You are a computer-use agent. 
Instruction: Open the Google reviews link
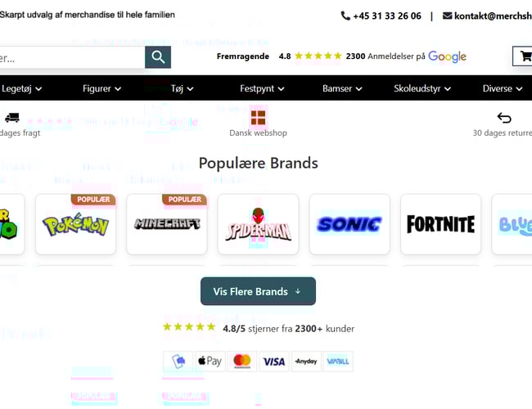point(447,56)
